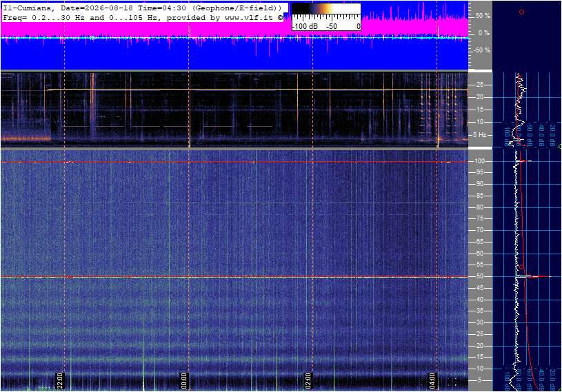Click '40.0 dB' label in upper spectrum panel
The height and width of the screenshot is (392, 562).
541,134
